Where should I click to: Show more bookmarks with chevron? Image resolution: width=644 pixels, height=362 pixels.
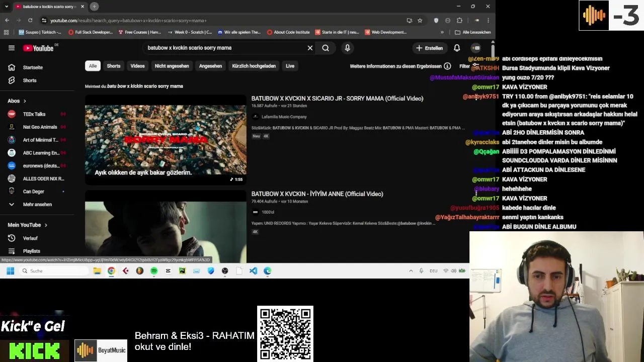click(x=442, y=32)
